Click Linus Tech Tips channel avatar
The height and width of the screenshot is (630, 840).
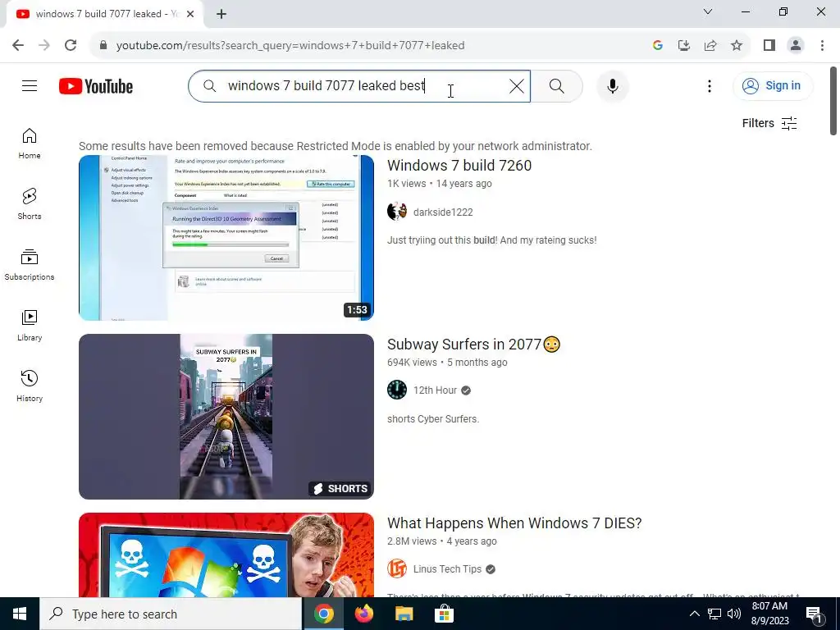(397, 568)
